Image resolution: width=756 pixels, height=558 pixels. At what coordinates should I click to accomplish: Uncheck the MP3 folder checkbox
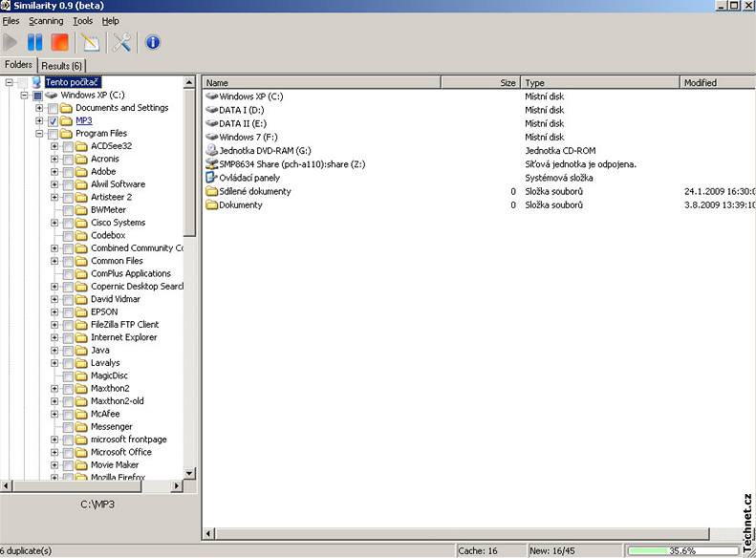53,121
